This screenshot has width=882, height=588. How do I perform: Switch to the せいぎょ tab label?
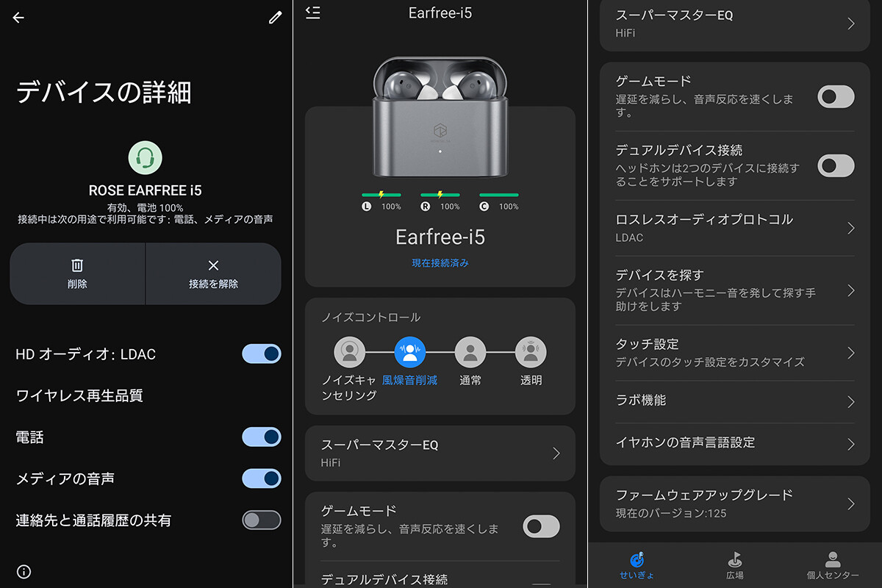tap(637, 576)
